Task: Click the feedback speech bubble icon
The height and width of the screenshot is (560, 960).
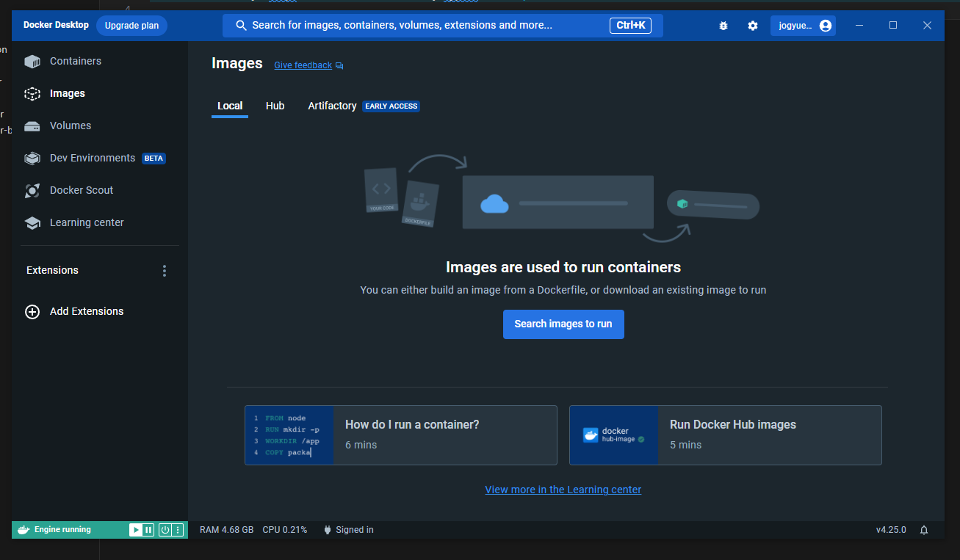Action: tap(339, 66)
